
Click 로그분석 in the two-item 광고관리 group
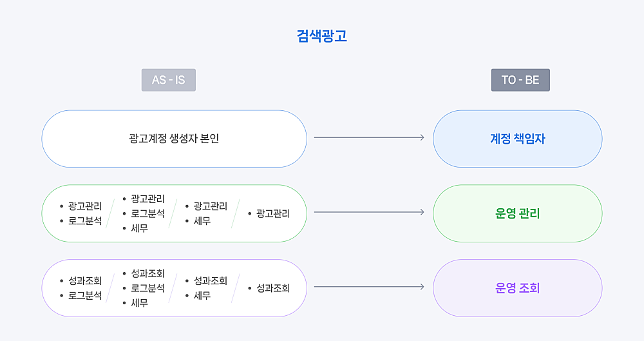click(85, 221)
